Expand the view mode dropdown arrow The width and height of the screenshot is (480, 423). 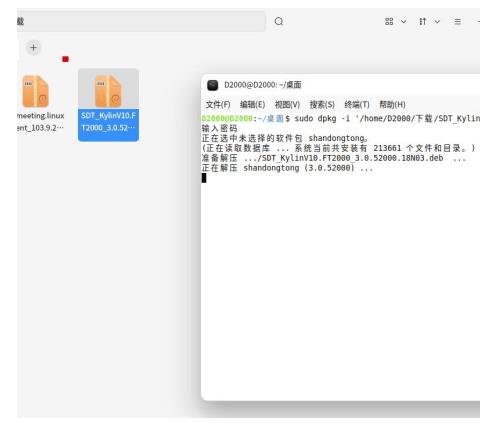click(x=404, y=22)
